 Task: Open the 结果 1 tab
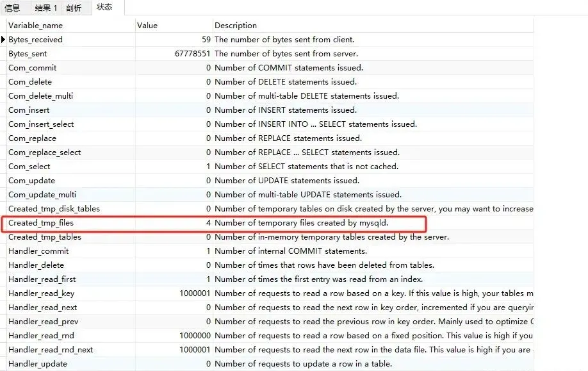(x=46, y=8)
